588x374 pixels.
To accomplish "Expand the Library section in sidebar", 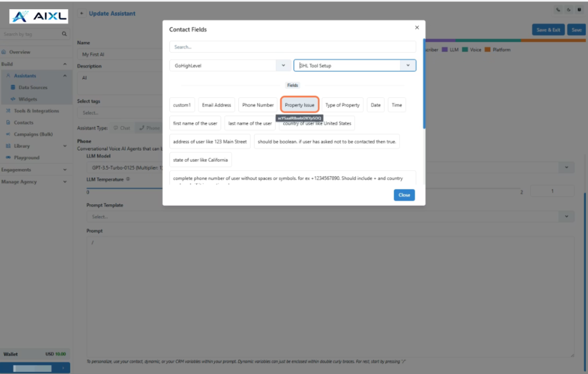I will click(x=64, y=146).
